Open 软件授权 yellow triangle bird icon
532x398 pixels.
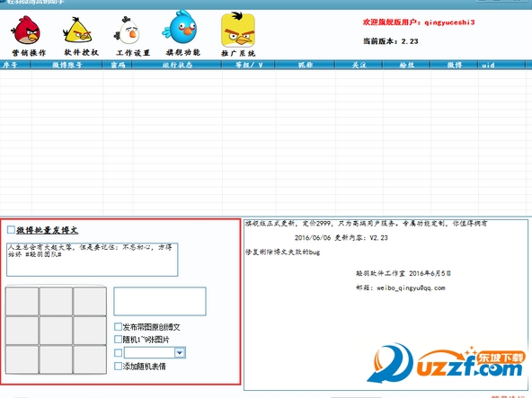click(77, 31)
